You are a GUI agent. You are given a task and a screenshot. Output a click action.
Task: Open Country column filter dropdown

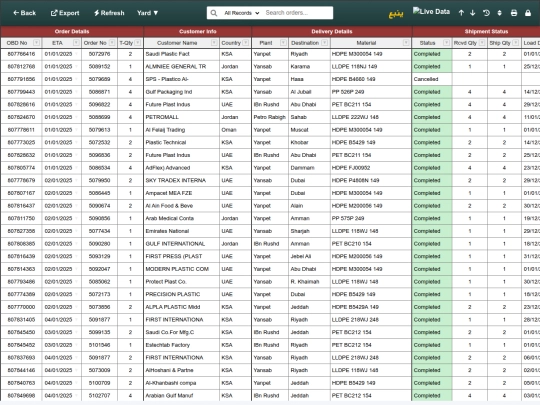coord(246,43)
